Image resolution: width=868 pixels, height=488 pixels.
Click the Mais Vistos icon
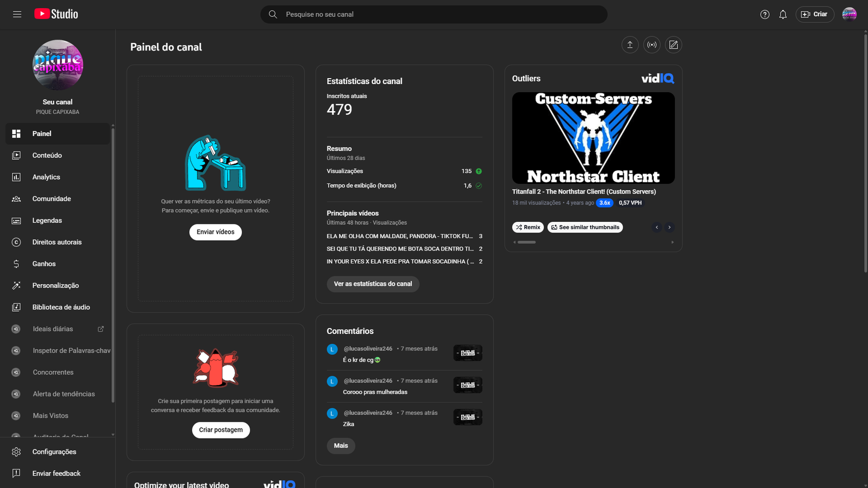pyautogui.click(x=16, y=416)
